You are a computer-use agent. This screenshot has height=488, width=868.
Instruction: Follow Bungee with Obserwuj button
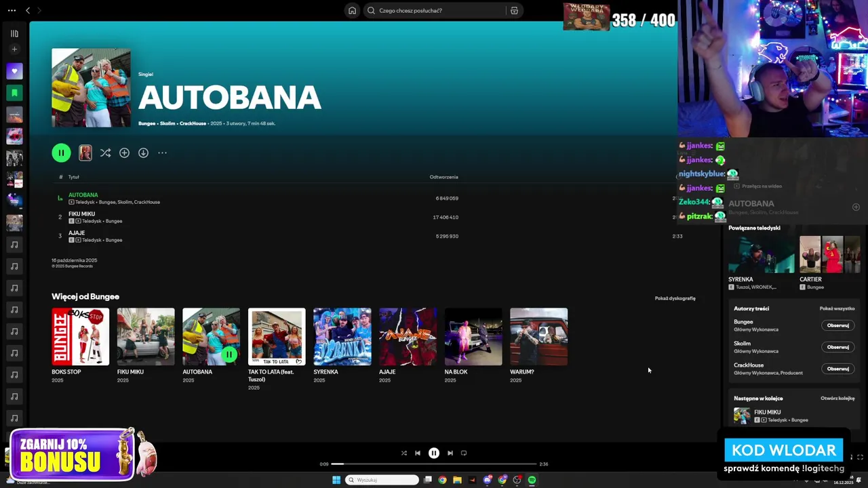tap(837, 325)
